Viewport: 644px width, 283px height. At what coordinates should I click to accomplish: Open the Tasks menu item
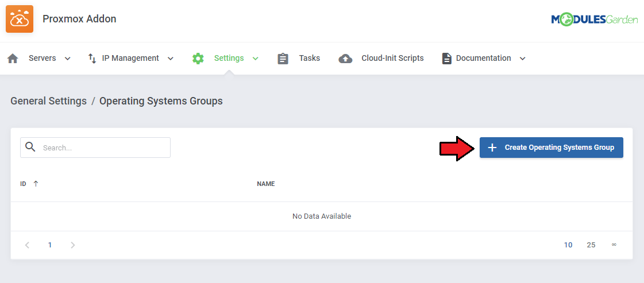[x=309, y=58]
